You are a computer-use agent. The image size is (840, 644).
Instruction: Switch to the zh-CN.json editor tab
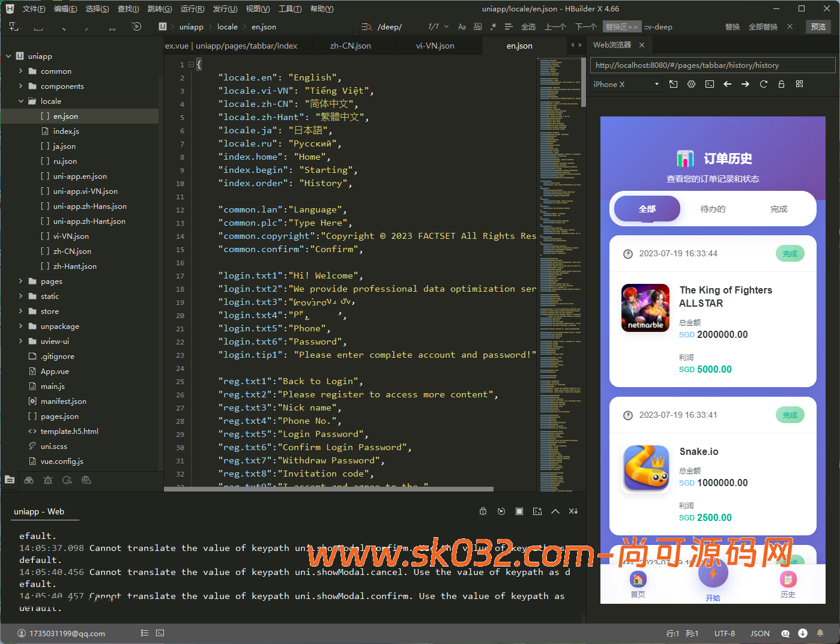351,46
